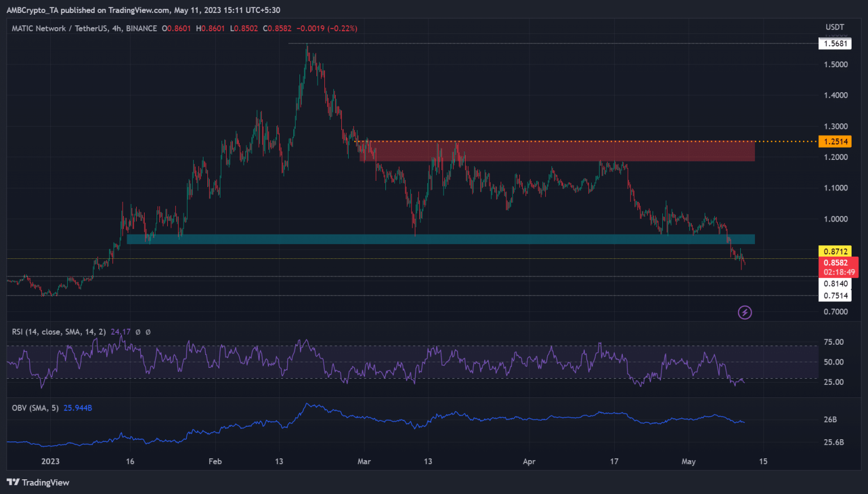Click the yellow 0.8712 price label
868x494 pixels.
[x=835, y=250]
